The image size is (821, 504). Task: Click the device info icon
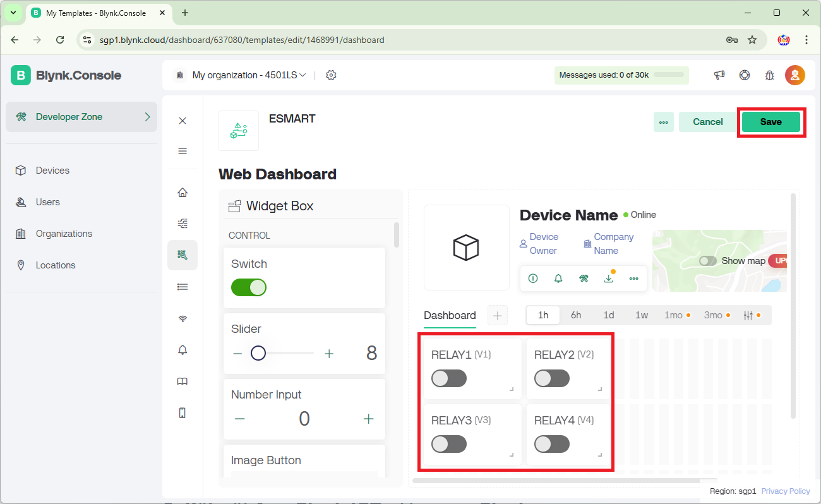pyautogui.click(x=533, y=279)
